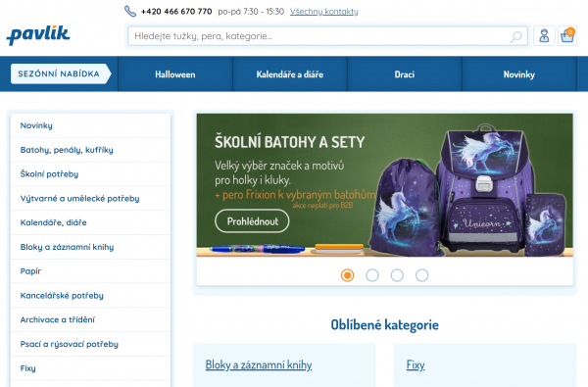588x387 pixels.
Task: Open the Všechny kontakty link
Action: click(324, 12)
